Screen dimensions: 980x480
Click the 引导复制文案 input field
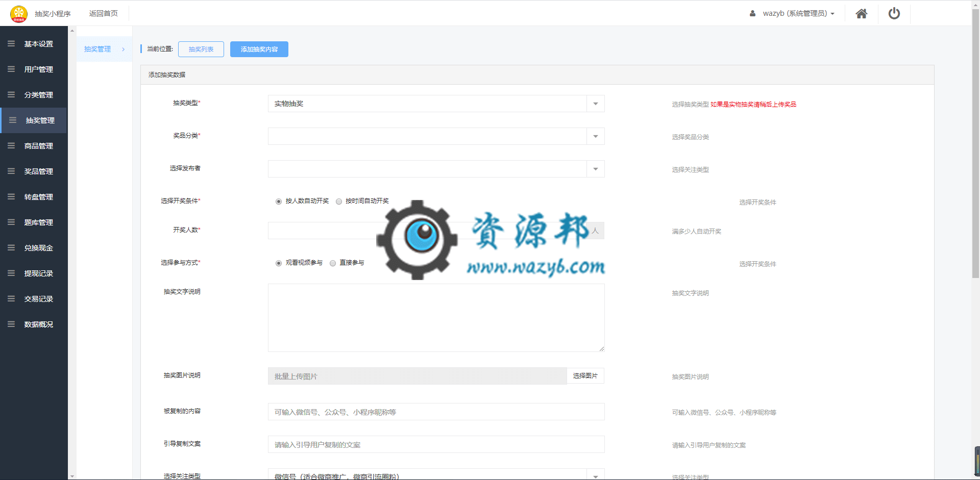(x=436, y=444)
